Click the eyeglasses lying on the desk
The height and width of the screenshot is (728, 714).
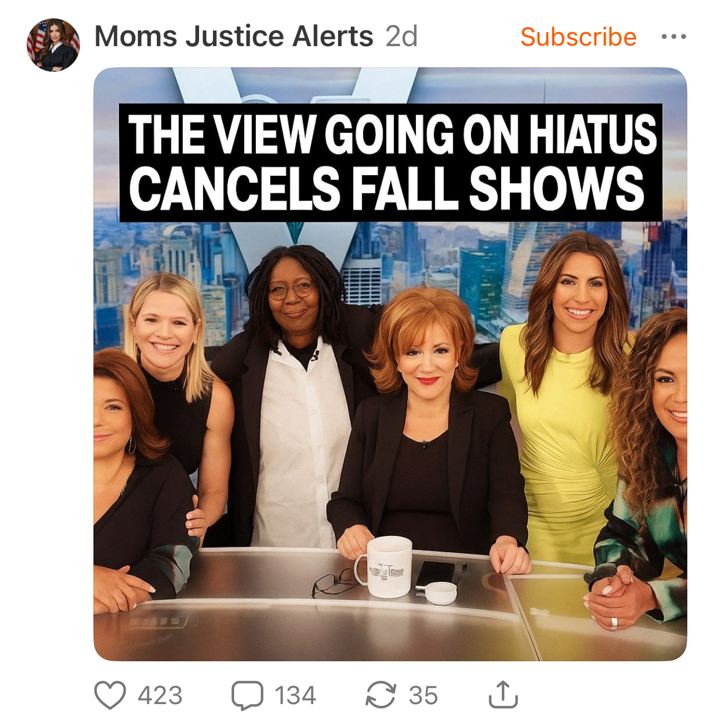click(x=334, y=584)
